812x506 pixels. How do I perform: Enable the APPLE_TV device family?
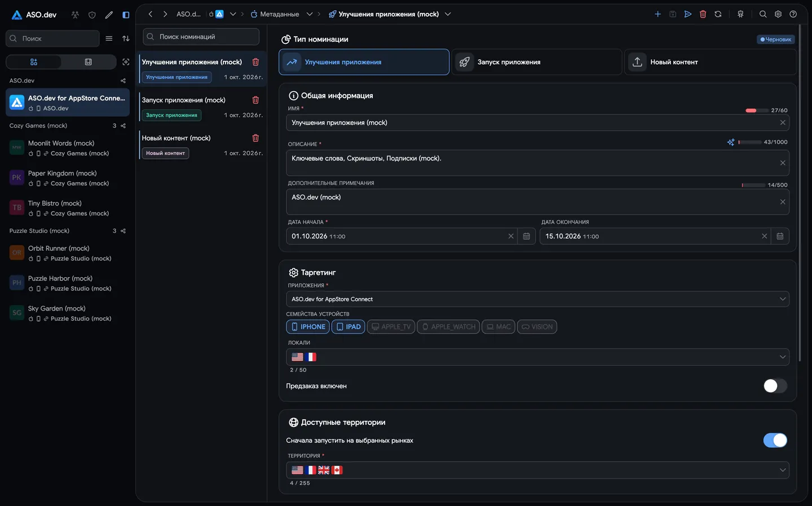point(391,327)
